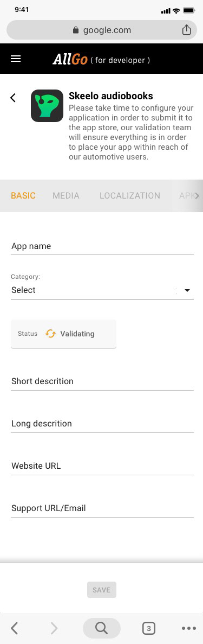Tap the share icon in address bar
This screenshot has width=203, height=644.
point(187,30)
